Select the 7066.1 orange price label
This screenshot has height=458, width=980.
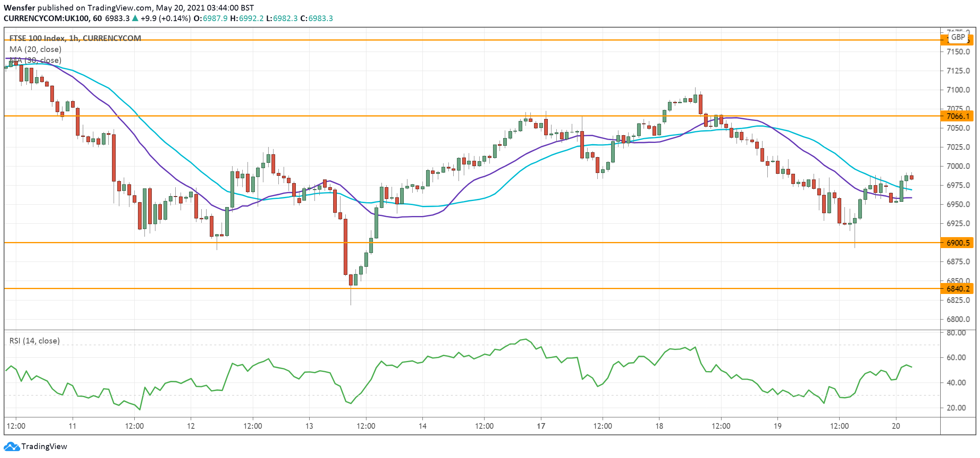(x=957, y=117)
